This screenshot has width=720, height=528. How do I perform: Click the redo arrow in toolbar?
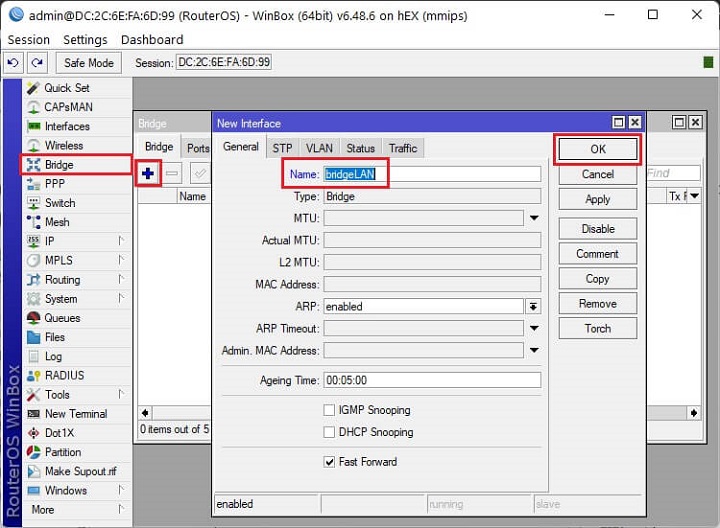[37, 62]
